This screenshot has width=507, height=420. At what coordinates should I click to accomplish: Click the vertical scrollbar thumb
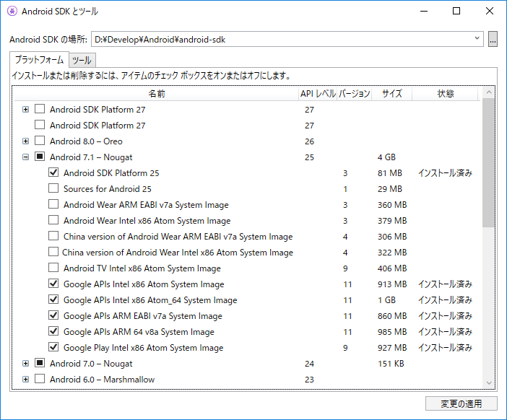click(488, 163)
